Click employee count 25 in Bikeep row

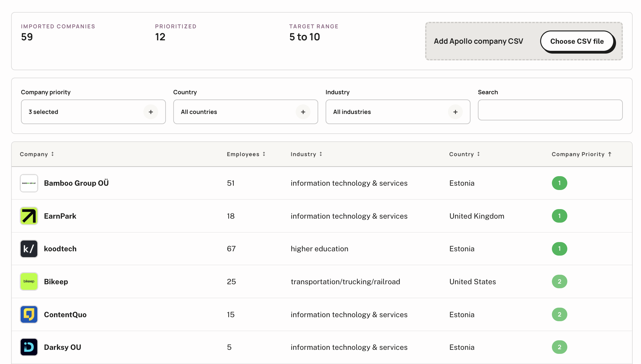coord(232,281)
